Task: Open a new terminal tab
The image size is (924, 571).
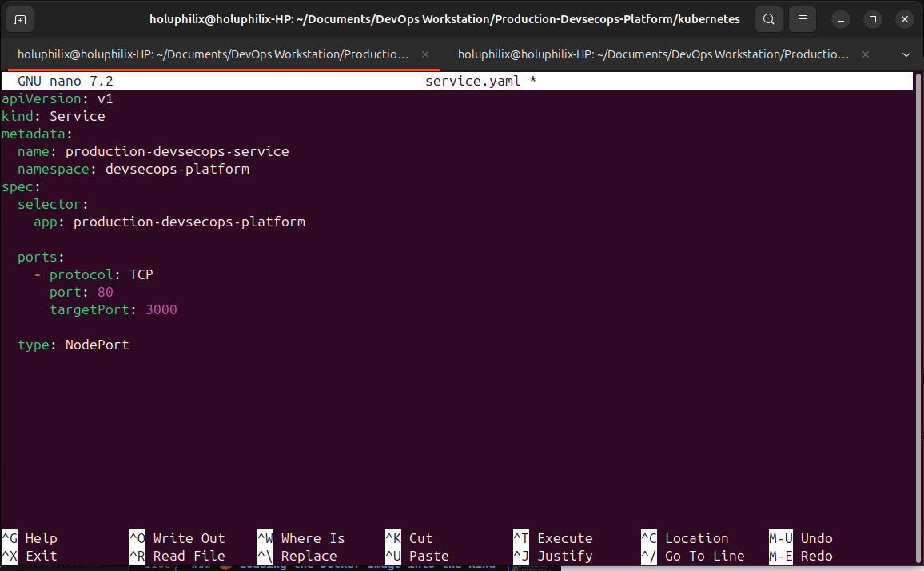Action: pos(20,19)
